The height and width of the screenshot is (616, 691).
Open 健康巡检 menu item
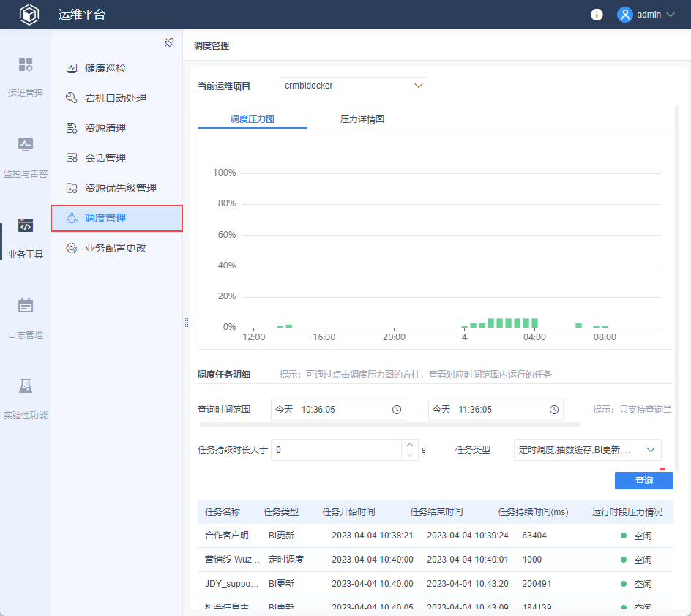tap(105, 68)
